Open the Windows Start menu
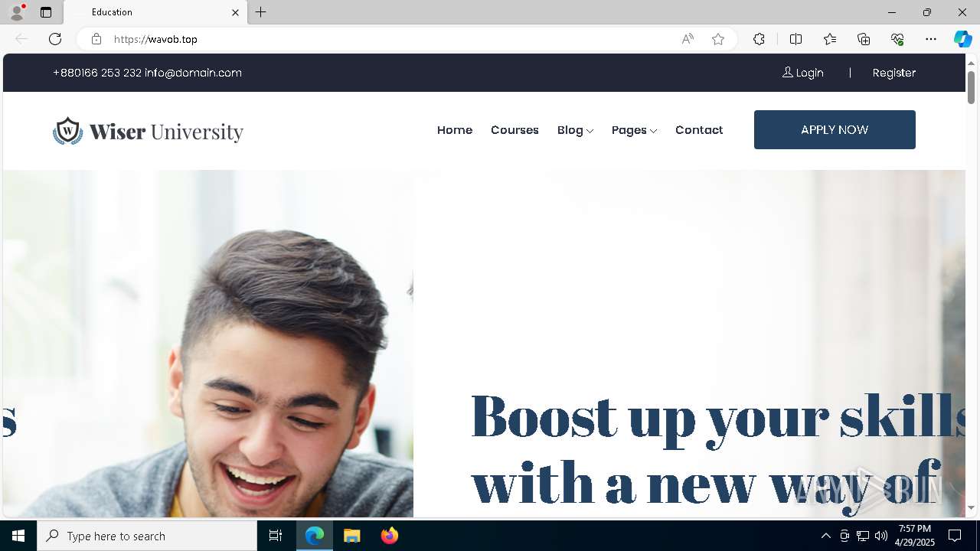The height and width of the screenshot is (551, 980). (x=18, y=536)
